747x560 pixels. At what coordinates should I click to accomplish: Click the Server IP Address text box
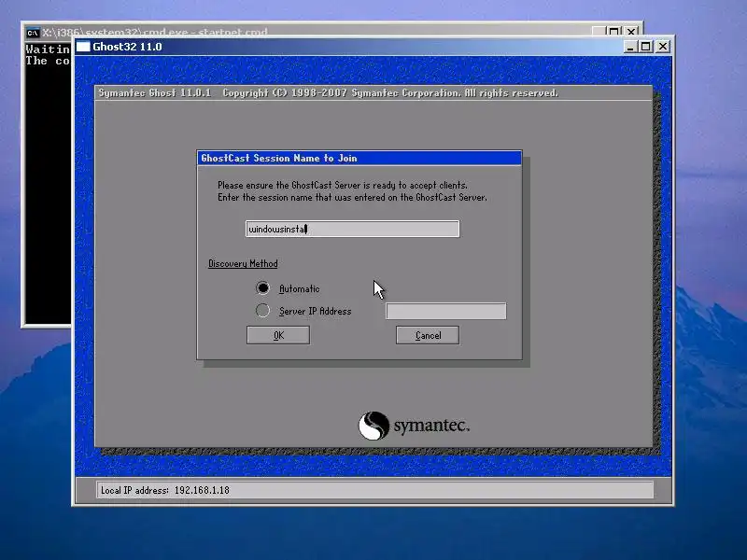click(446, 311)
